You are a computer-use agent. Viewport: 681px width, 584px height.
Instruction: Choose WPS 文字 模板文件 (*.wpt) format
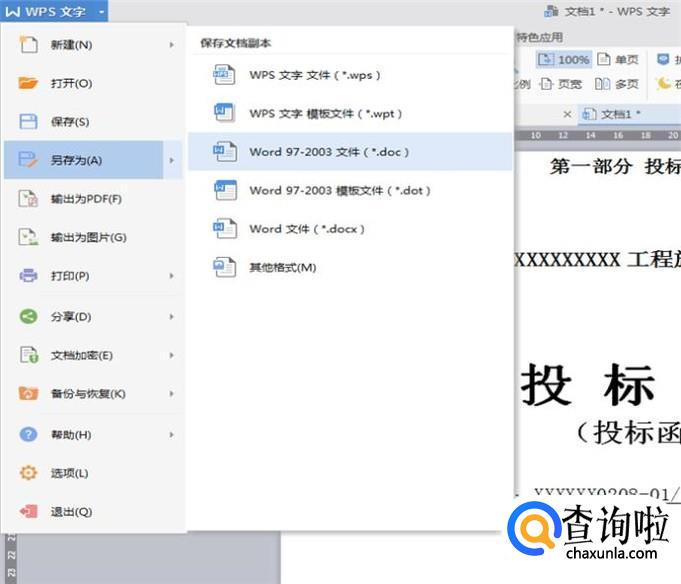(350, 113)
